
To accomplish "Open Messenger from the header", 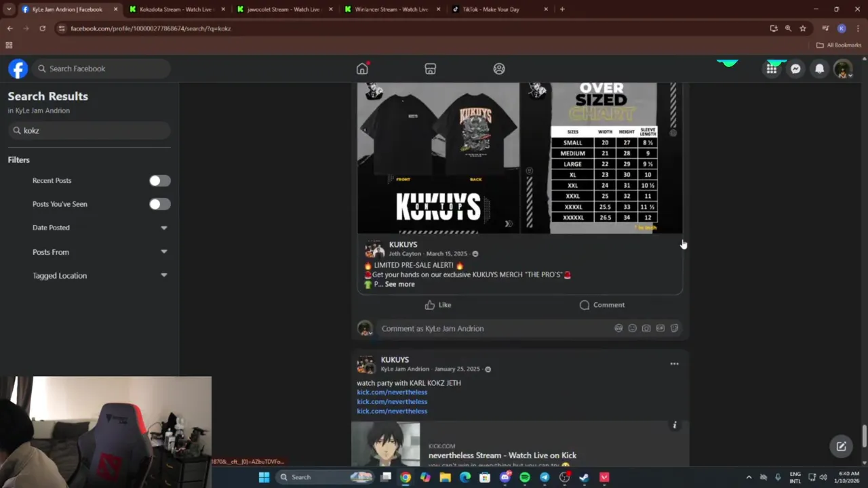I will (795, 68).
